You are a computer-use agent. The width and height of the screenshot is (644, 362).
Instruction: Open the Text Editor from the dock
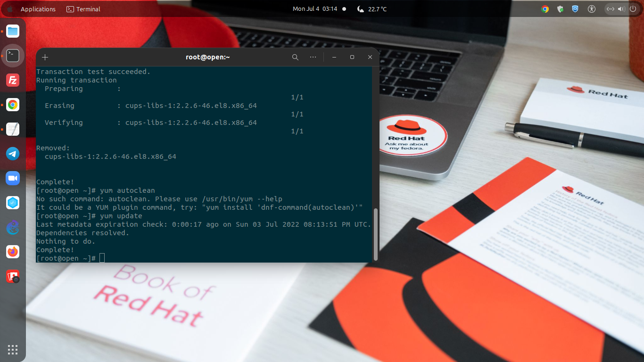click(x=13, y=129)
